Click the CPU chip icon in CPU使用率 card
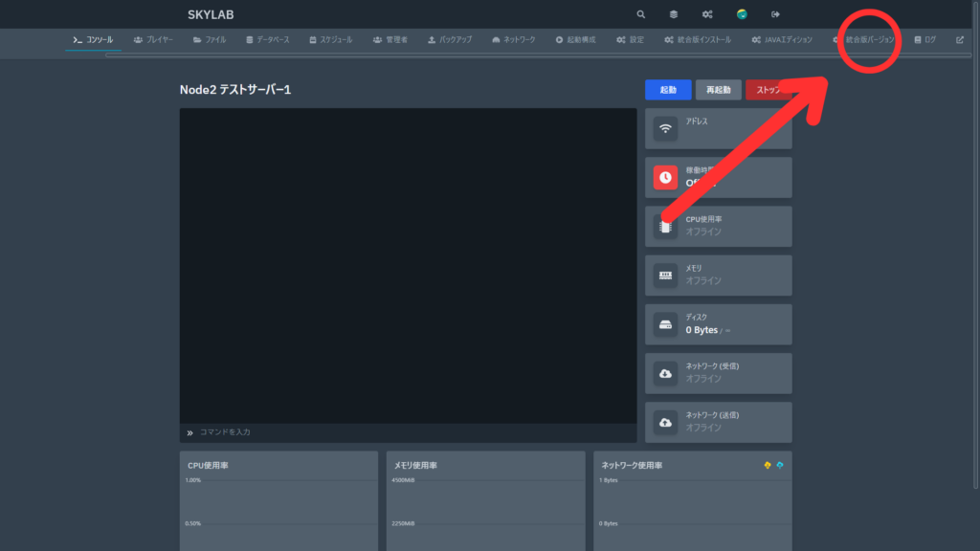980x551 pixels. pos(665,227)
